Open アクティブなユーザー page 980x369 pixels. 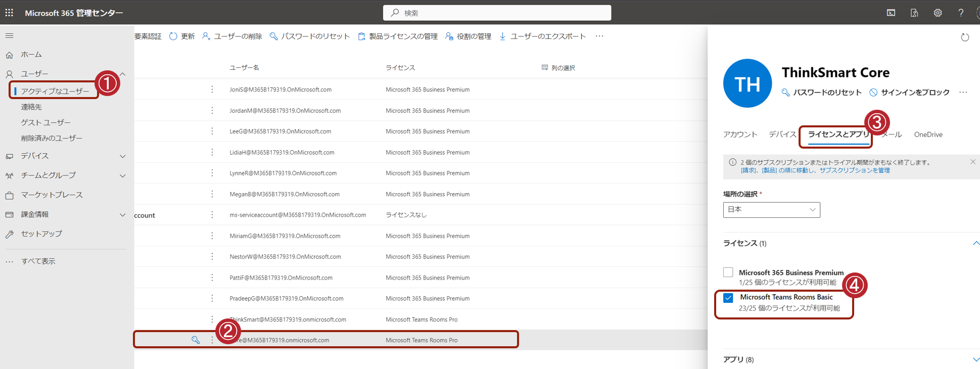[55, 91]
